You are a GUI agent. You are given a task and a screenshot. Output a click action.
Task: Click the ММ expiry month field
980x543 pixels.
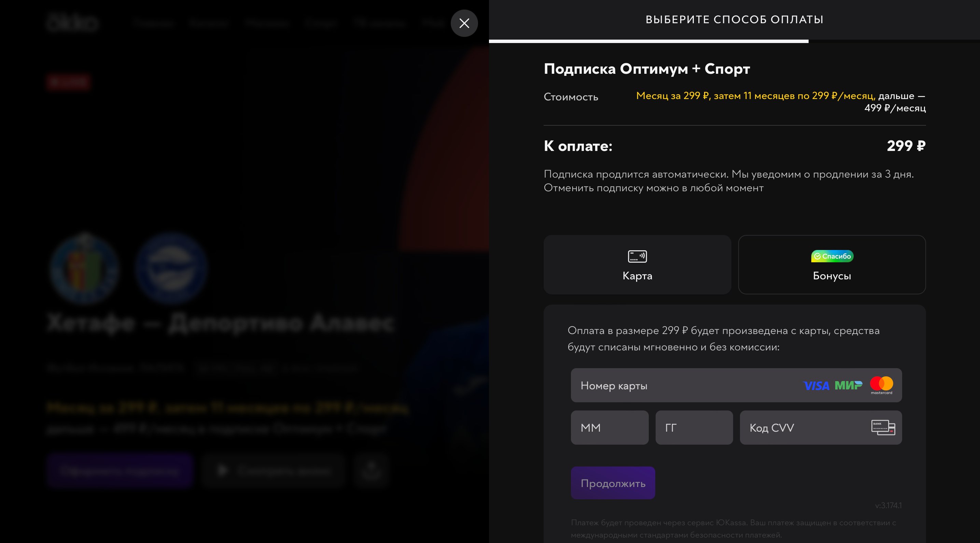(609, 427)
